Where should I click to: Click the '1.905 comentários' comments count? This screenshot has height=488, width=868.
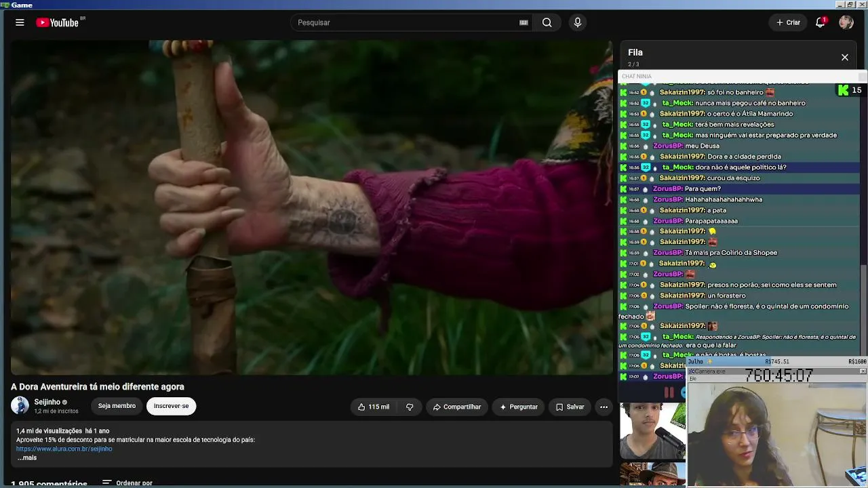pyautogui.click(x=49, y=484)
